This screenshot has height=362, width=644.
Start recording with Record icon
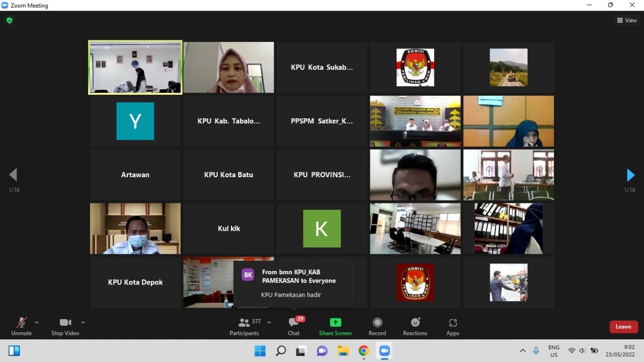click(377, 326)
